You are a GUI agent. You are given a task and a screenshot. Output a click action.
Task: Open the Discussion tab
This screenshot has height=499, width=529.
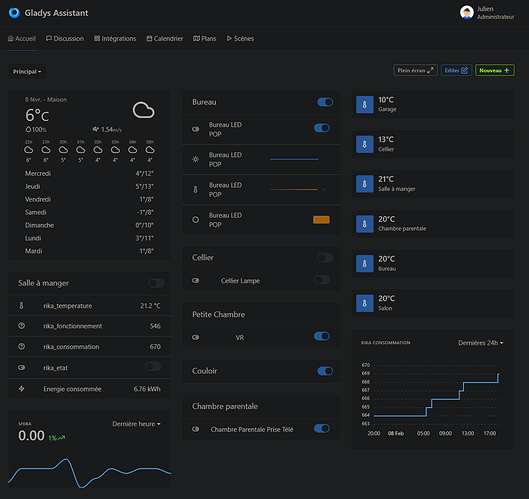click(x=65, y=38)
